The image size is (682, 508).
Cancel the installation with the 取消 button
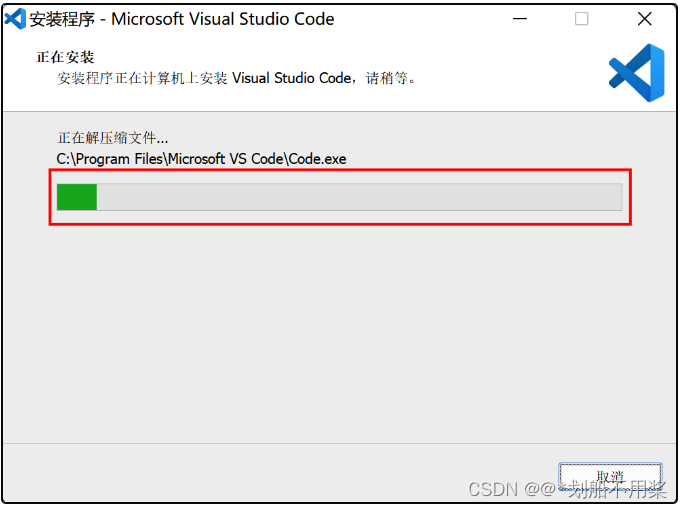pyautogui.click(x=610, y=478)
